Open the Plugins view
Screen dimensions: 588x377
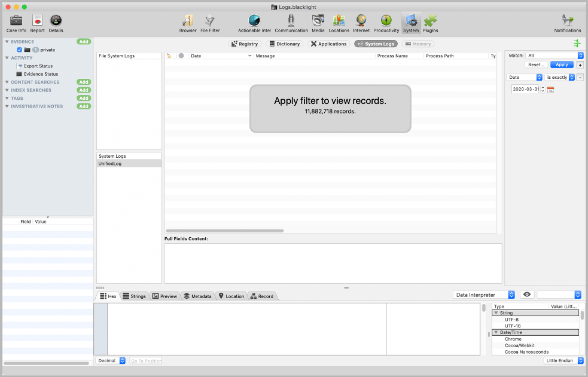tap(430, 23)
